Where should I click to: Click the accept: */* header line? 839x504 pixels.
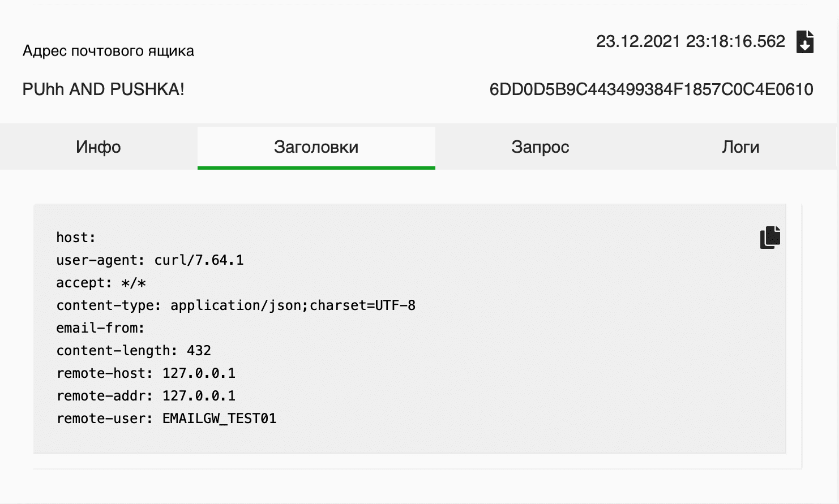pyautogui.click(x=101, y=283)
